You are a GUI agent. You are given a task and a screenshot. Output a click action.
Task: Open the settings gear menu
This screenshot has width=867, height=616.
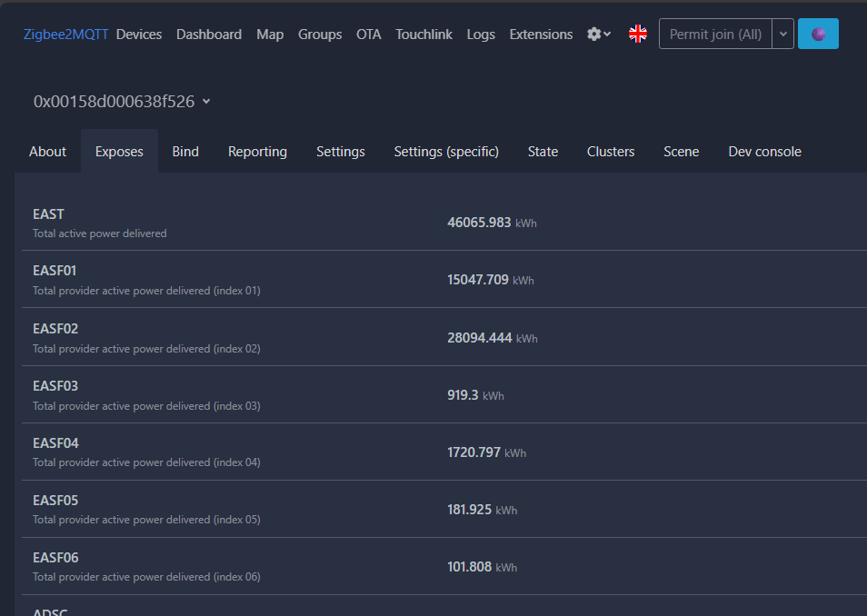(x=598, y=35)
